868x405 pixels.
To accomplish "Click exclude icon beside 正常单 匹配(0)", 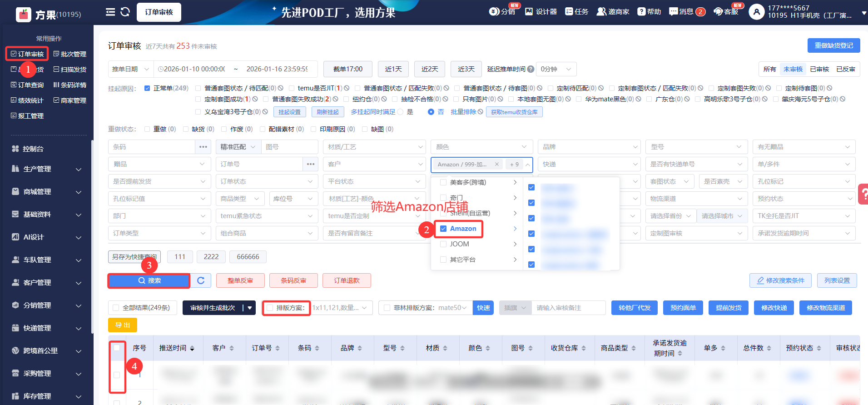I will point(280,88).
